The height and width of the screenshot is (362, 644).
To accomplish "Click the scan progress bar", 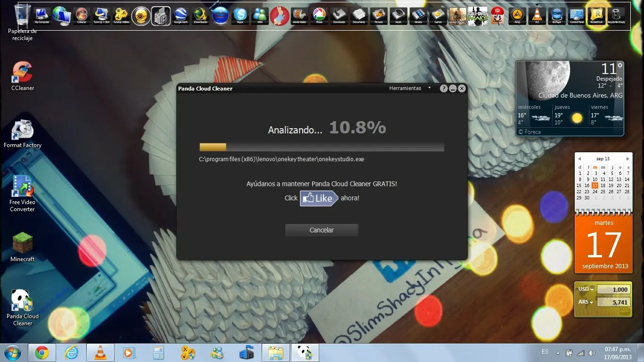I will coord(322,147).
